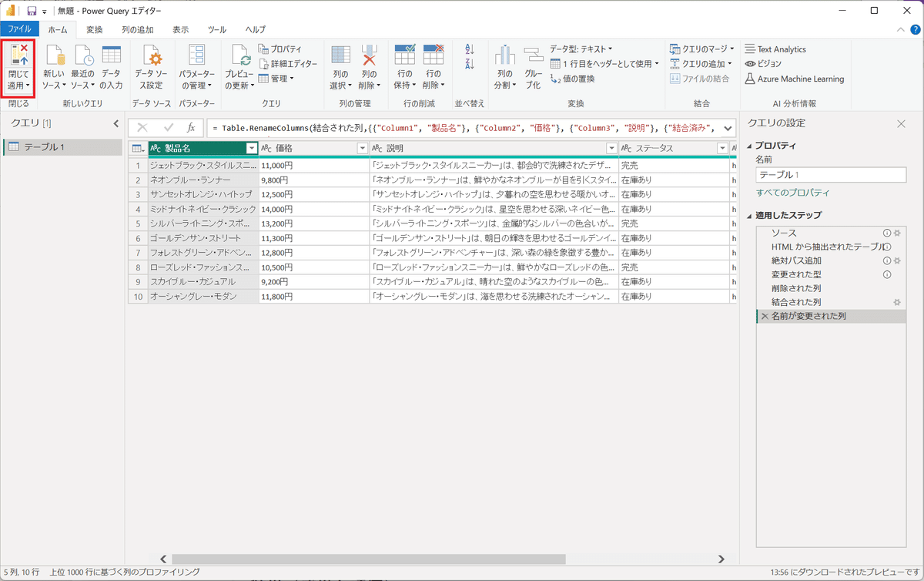Click 列の削除 (Remove Columns) icon
The height and width of the screenshot is (581, 924).
point(370,55)
